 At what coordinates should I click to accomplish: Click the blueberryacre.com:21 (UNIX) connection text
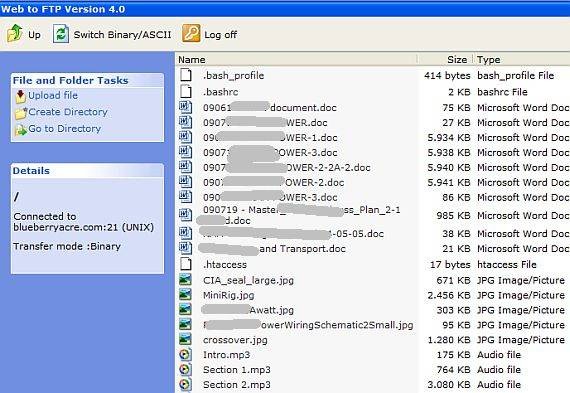pos(84,227)
